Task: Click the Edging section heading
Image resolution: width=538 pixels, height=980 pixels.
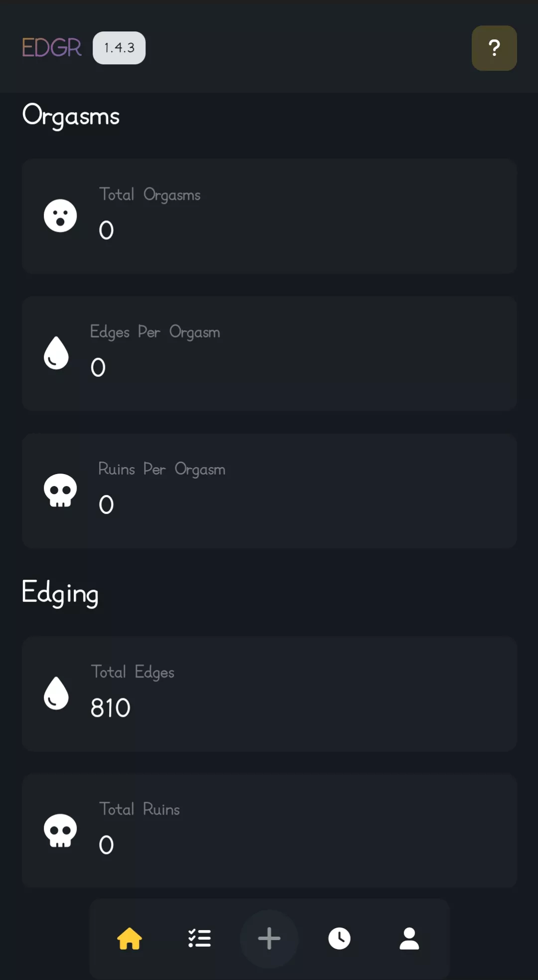Action: click(x=60, y=593)
